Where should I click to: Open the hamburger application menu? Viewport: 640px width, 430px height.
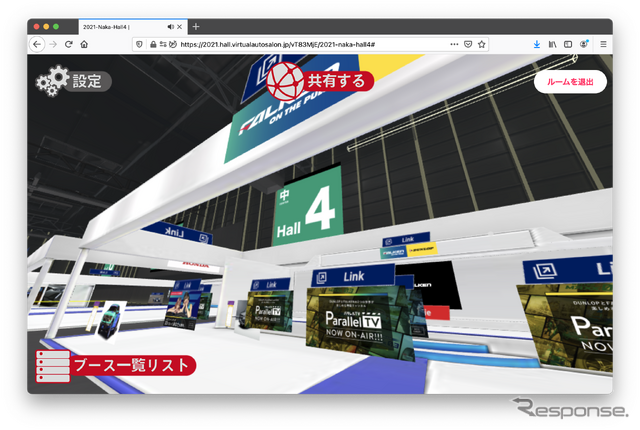tap(603, 44)
